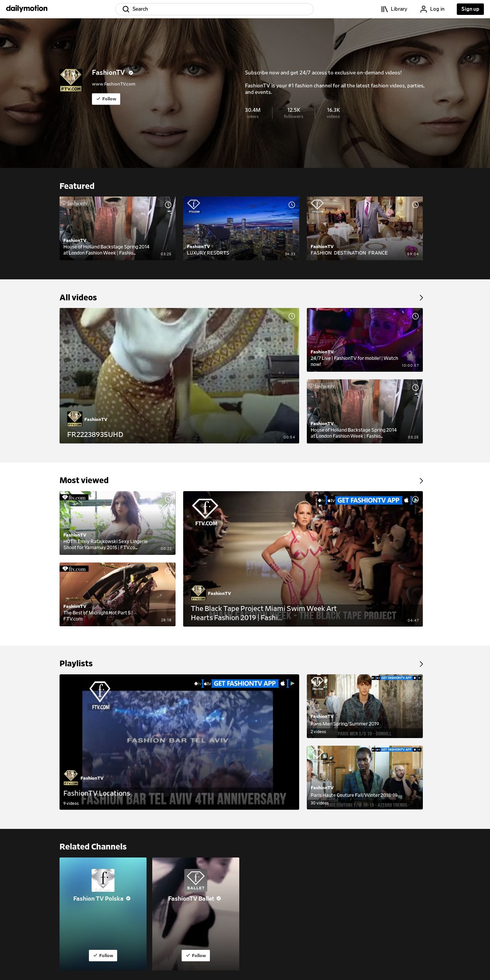Open the FashionTV Locations playlist
This screenshot has width=490, height=980.
(179, 742)
